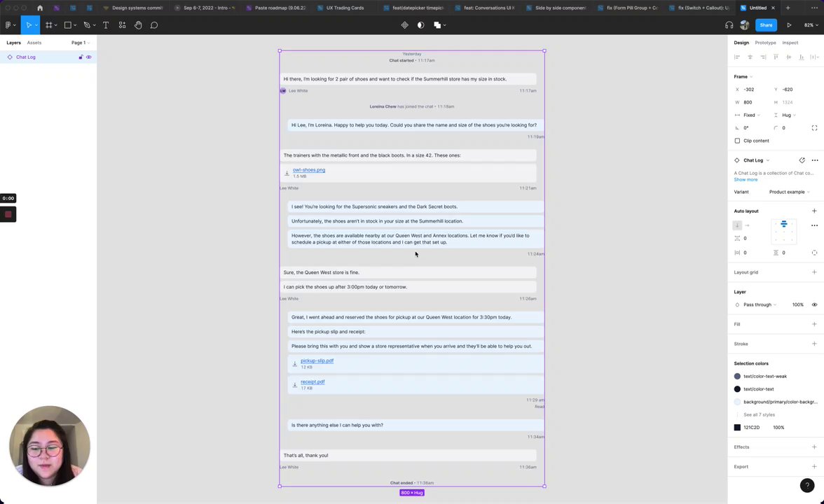Switch to the Inspect tab
This screenshot has width=824, height=504.
point(790,43)
